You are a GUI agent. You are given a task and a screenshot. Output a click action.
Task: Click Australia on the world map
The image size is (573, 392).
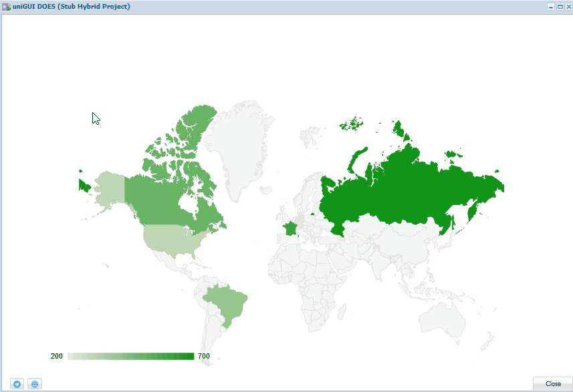click(x=442, y=319)
